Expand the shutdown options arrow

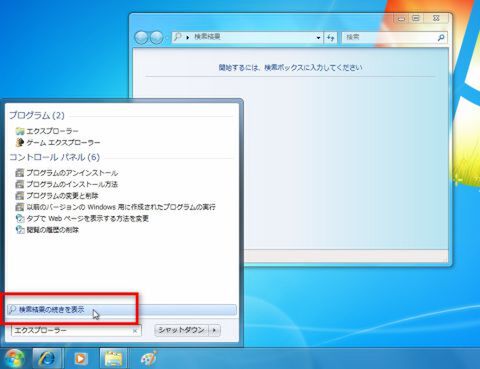(x=214, y=330)
